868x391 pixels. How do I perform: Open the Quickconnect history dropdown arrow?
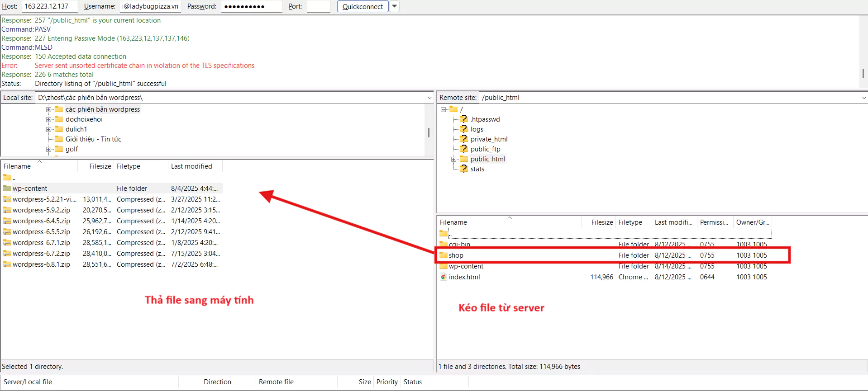tap(395, 6)
